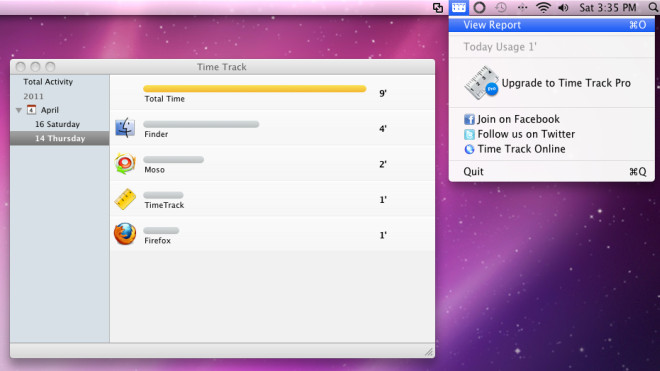
Task: Click the Time Track Pro ruler icon
Action: point(482,83)
